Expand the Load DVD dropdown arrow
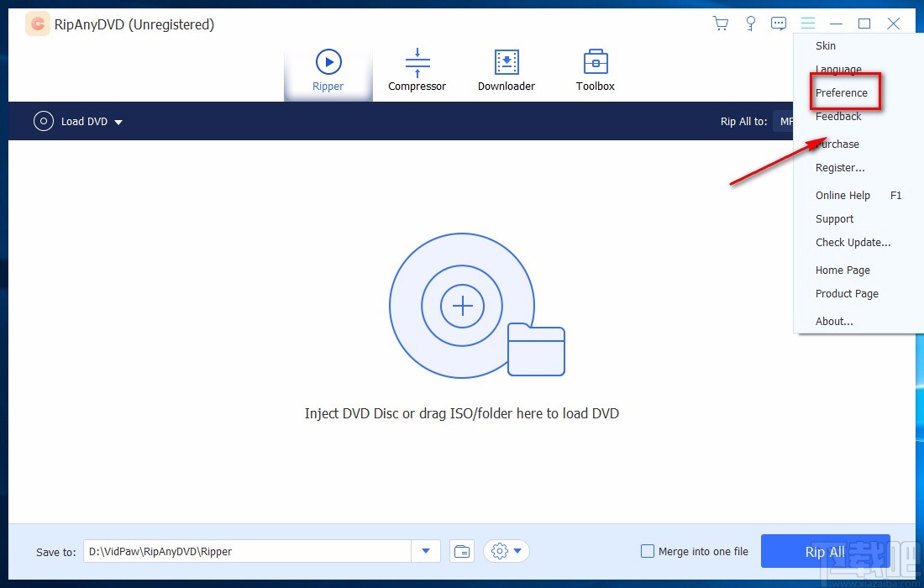 click(x=118, y=123)
